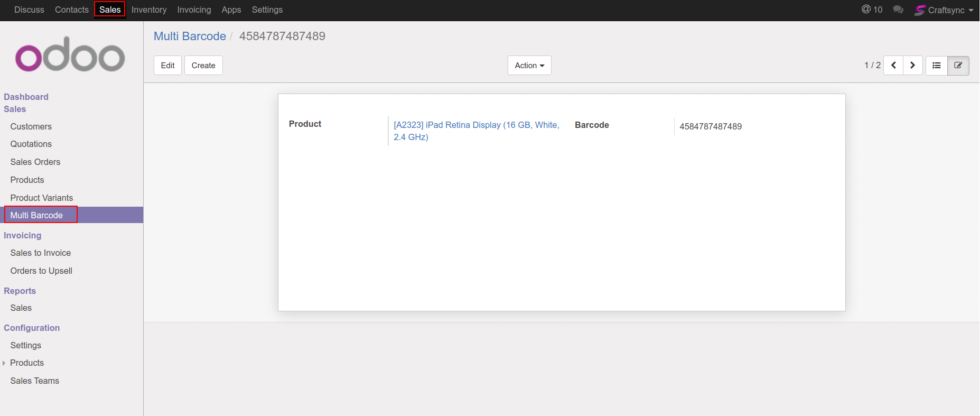Click the Odoo logo
The width and height of the screenshot is (980, 416).
pos(70,54)
